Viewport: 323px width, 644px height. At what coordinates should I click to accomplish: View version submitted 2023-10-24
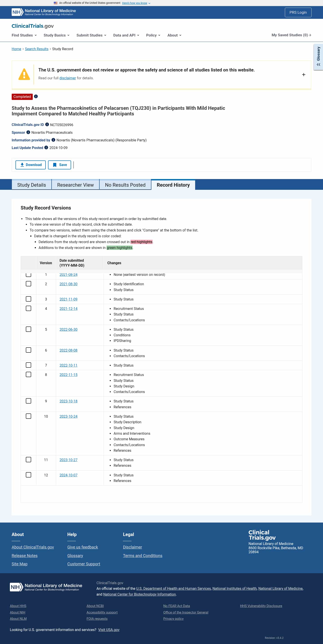coord(68,416)
